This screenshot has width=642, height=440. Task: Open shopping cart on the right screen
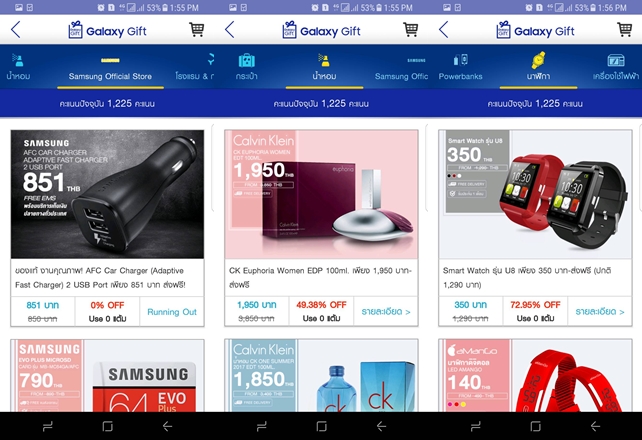pos(624,29)
